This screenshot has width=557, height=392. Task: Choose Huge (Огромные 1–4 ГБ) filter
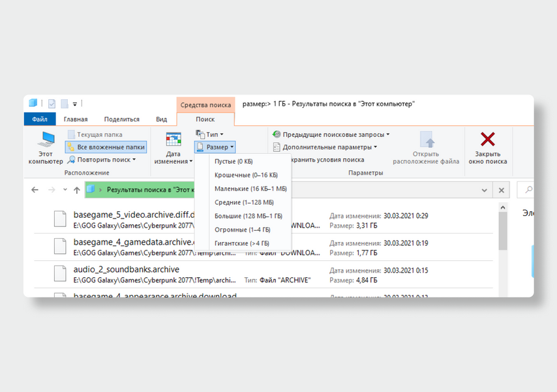(x=242, y=230)
